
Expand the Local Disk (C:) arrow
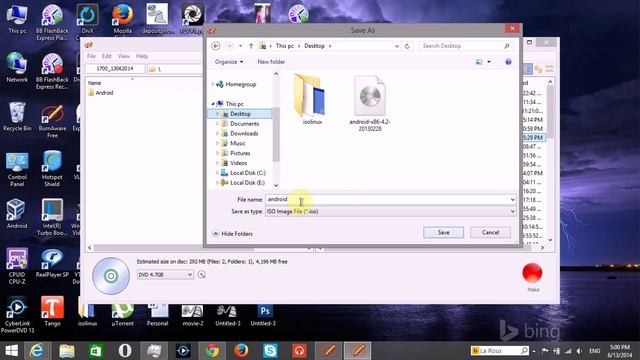point(217,173)
